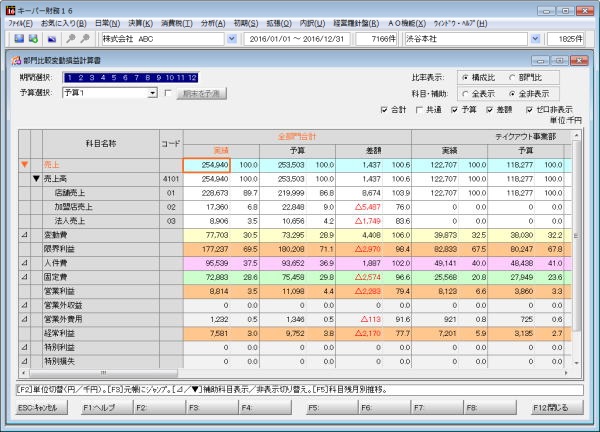Open the 予算選択 combo box showing 予算1
Image resolution: width=600 pixels, height=432 pixels.
[110, 93]
